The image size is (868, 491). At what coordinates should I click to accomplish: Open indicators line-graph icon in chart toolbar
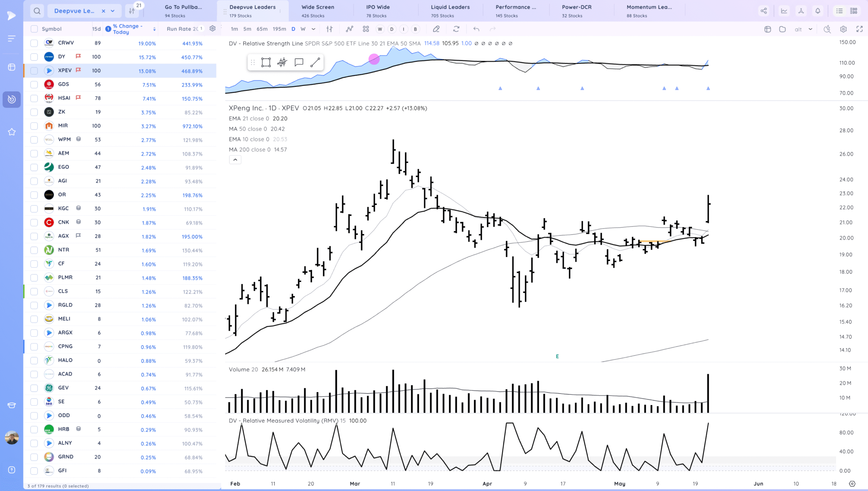350,29
